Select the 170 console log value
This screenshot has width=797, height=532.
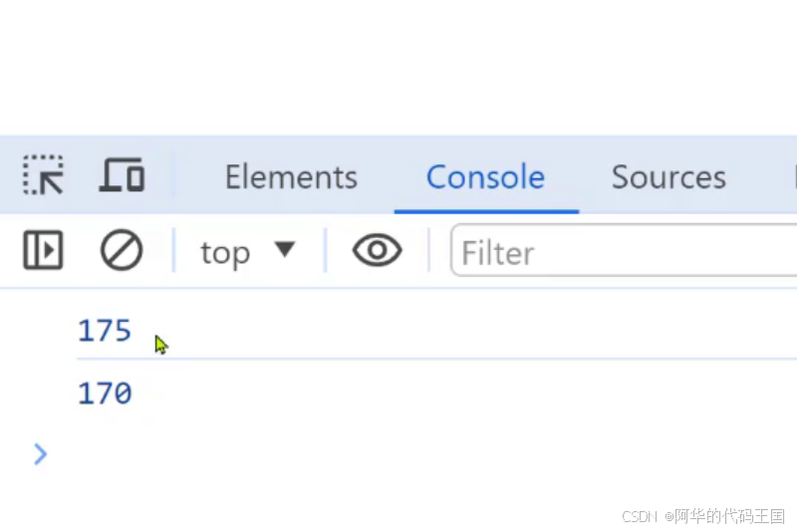105,395
